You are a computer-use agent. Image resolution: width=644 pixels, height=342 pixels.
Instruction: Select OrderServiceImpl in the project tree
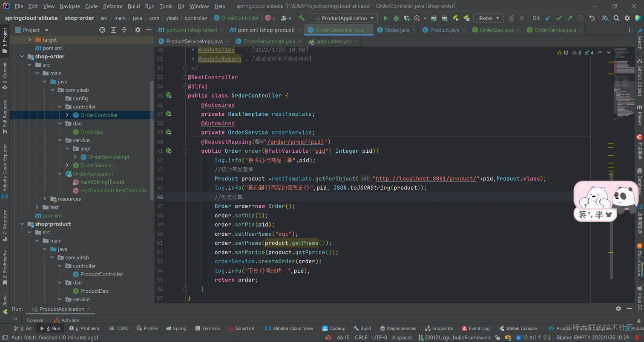[x=108, y=157]
